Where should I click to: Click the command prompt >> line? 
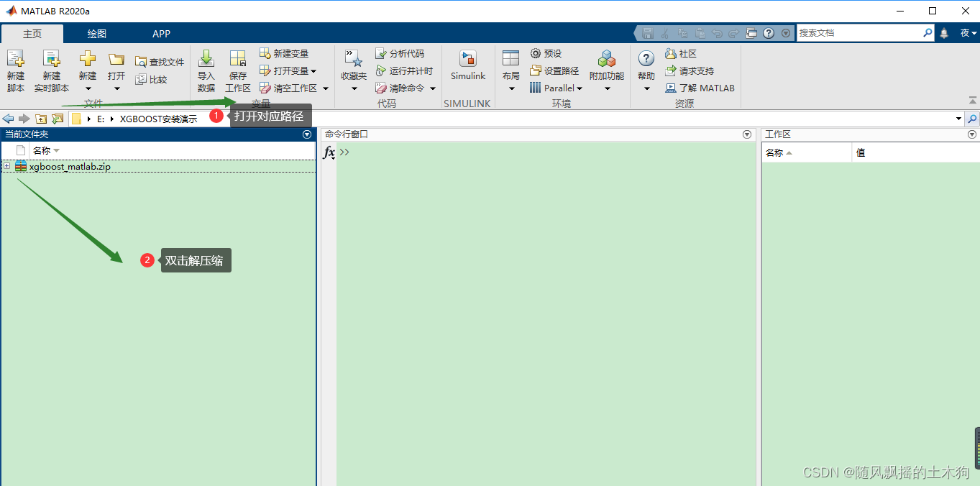[344, 152]
